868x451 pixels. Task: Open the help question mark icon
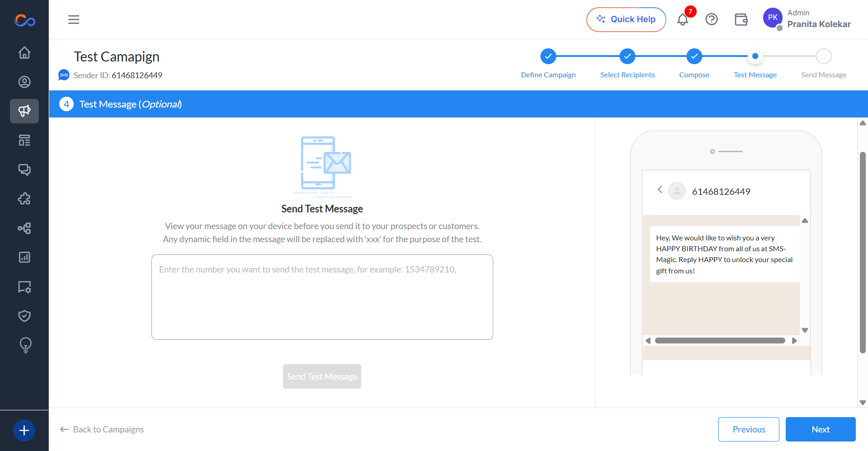click(x=712, y=19)
